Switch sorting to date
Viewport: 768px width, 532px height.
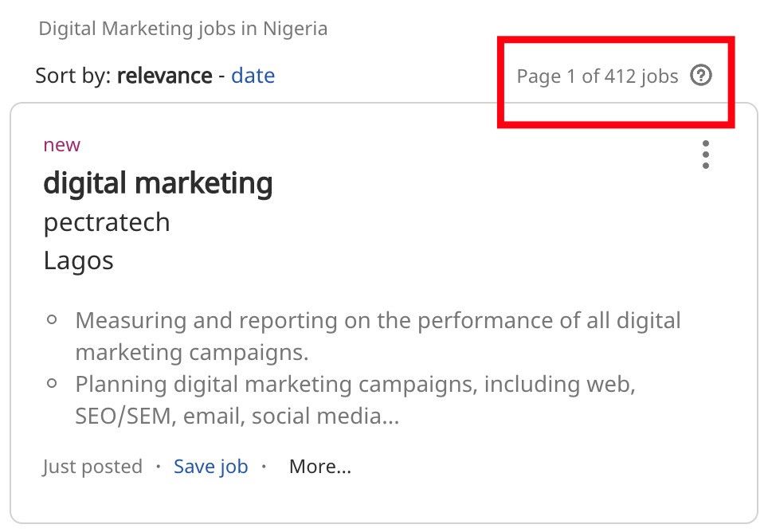253,75
